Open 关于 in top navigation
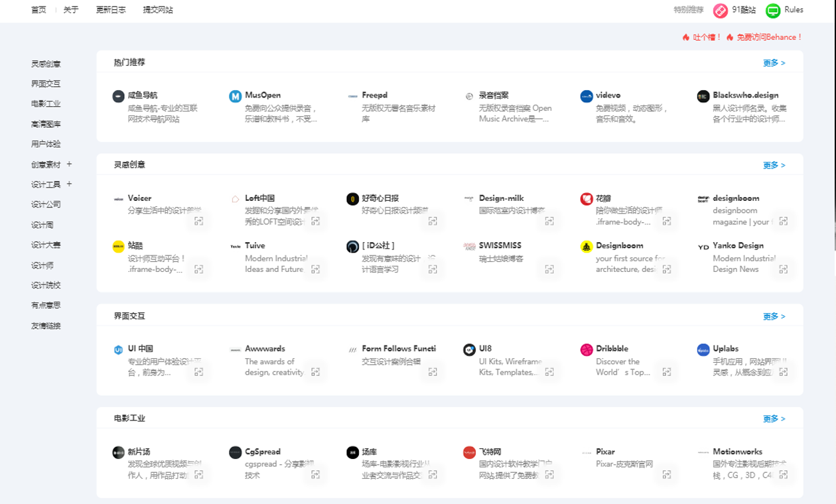This screenshot has height=504, width=836. point(71,10)
